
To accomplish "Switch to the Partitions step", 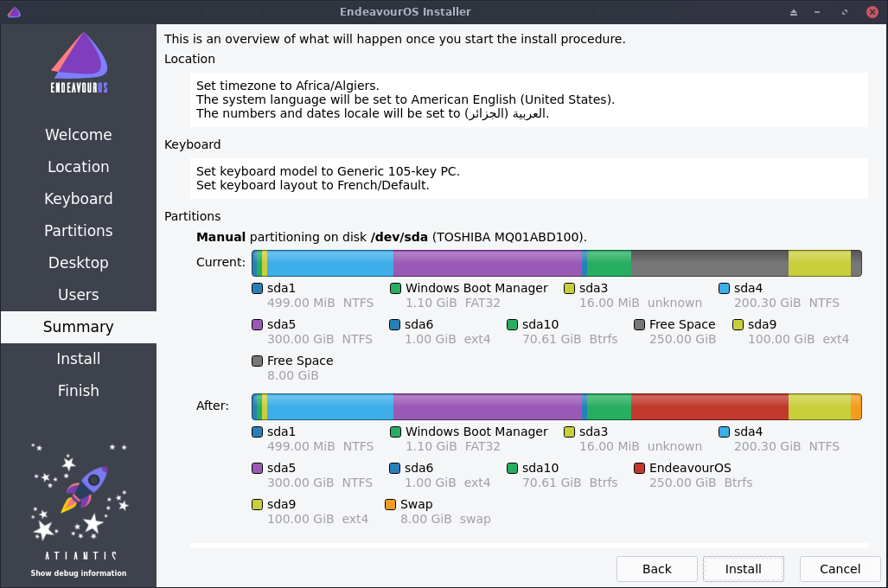I will [x=79, y=231].
